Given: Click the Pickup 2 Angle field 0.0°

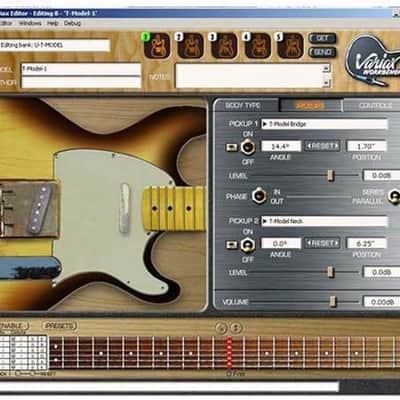Looking at the screenshot, I should tap(281, 243).
